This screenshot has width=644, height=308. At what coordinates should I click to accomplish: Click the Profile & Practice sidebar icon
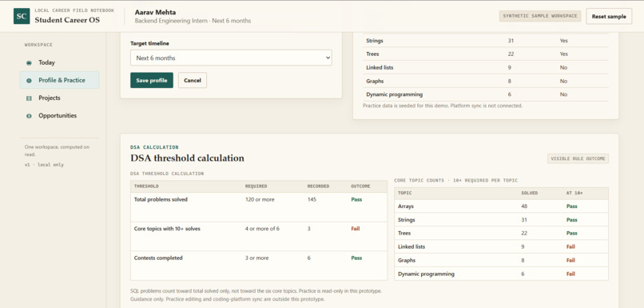tap(29, 81)
